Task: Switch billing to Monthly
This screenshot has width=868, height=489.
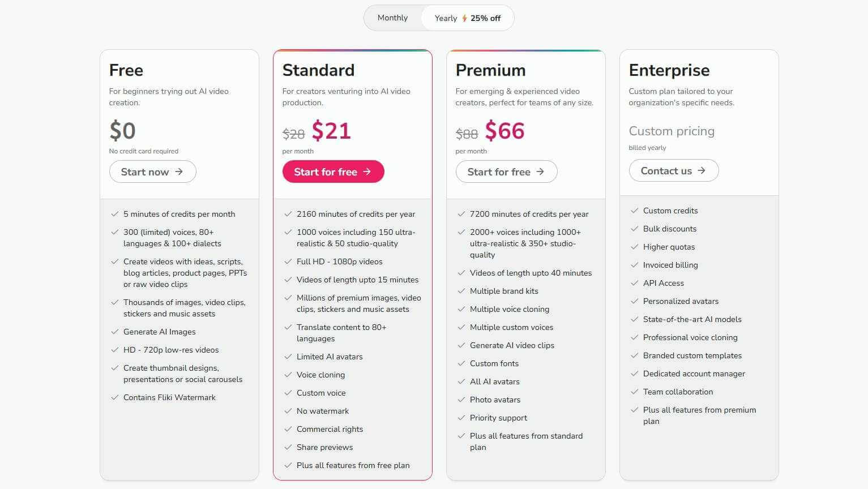Action: pyautogui.click(x=392, y=18)
